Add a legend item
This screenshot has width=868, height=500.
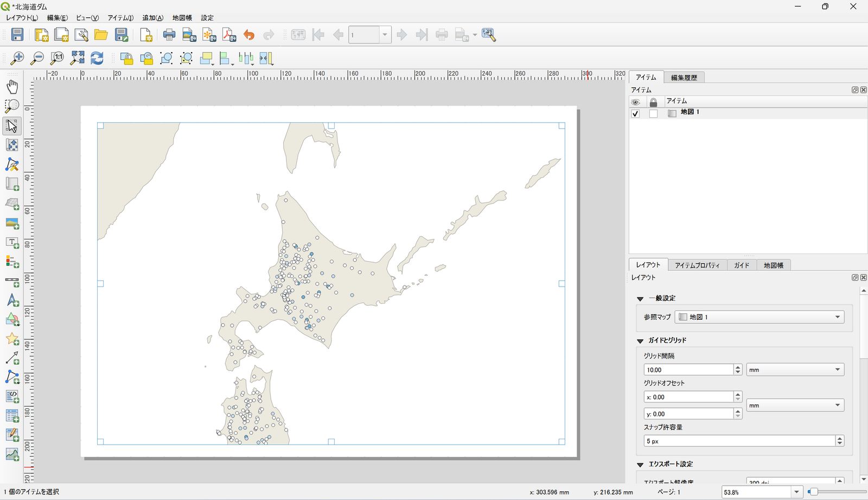coord(12,262)
